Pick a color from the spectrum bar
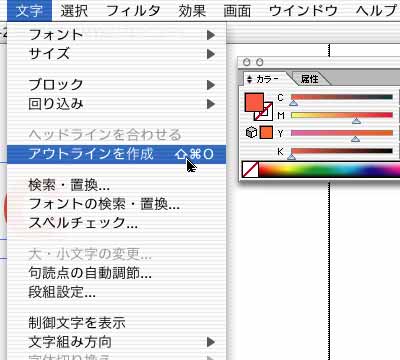 pyautogui.click(x=329, y=169)
